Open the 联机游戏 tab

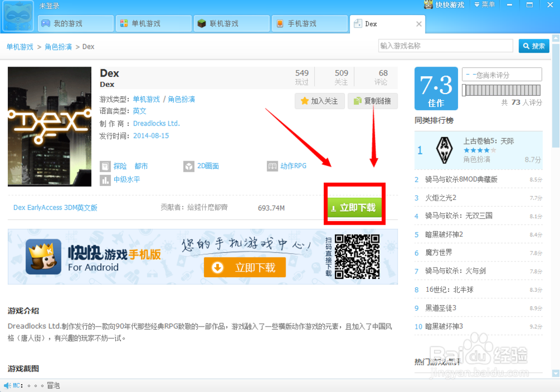231,24
